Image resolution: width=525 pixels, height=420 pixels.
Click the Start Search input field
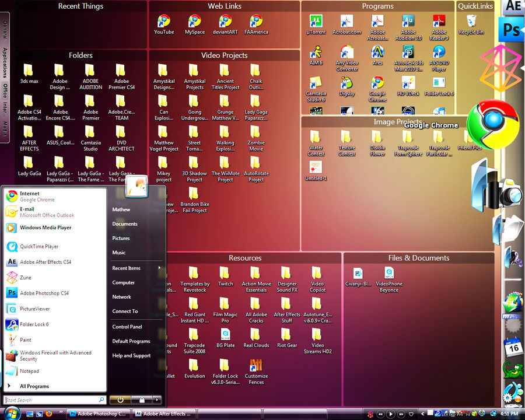click(x=55, y=400)
